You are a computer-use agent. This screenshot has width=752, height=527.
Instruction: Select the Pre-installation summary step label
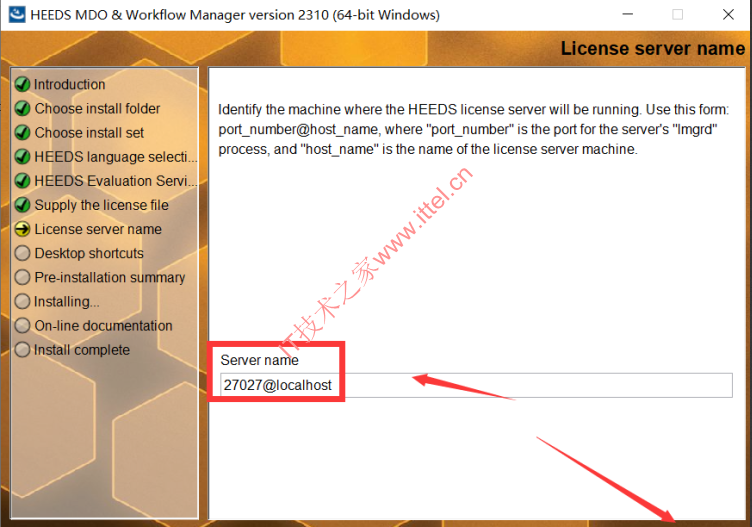[x=110, y=278]
